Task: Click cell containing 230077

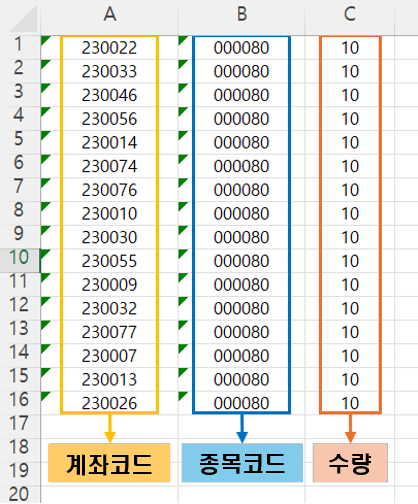Action: coord(109,332)
